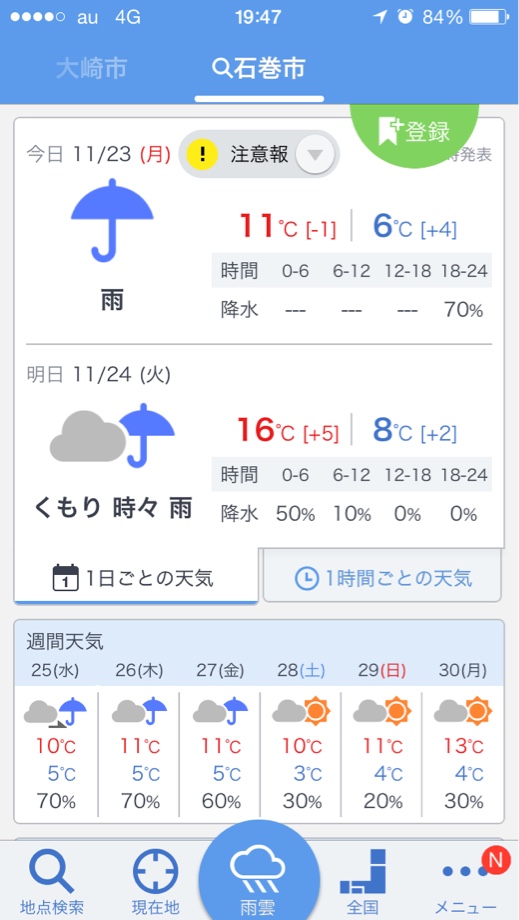This screenshot has width=519, height=920.
Task: Tap the 週間天気 header
Action: tap(65, 641)
